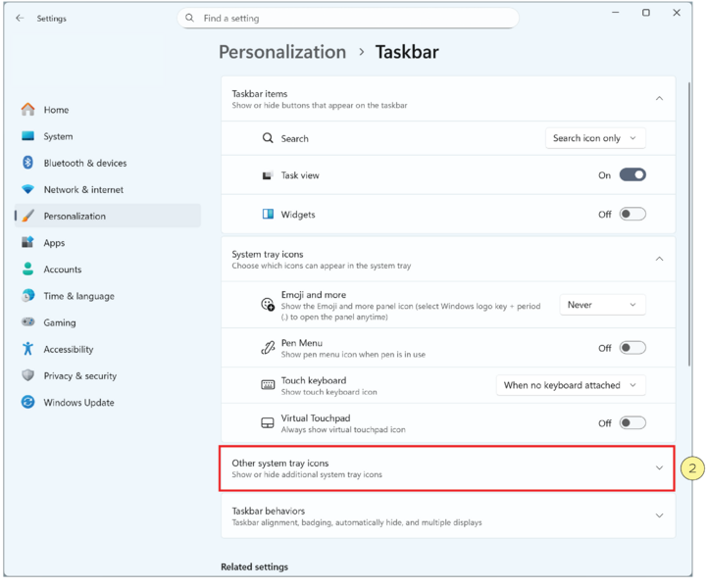This screenshot has height=588, width=707.
Task: Enable the Virtual Touchpad toggle
Action: pyautogui.click(x=632, y=423)
